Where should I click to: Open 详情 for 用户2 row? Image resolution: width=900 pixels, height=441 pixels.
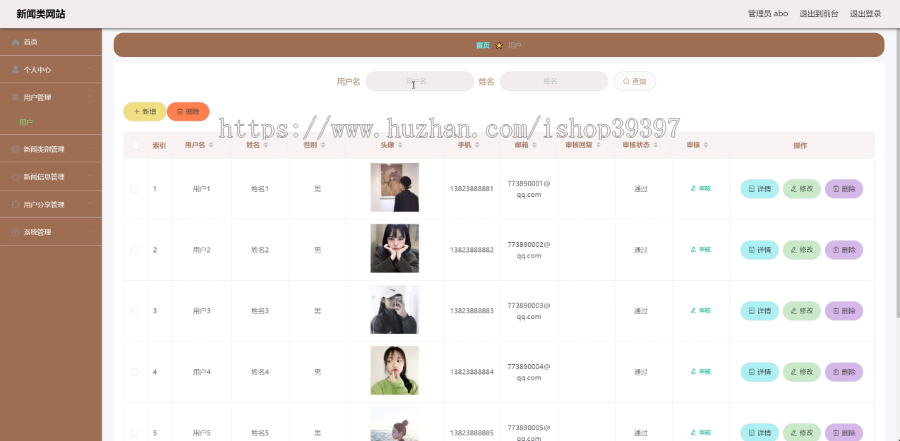click(x=759, y=250)
